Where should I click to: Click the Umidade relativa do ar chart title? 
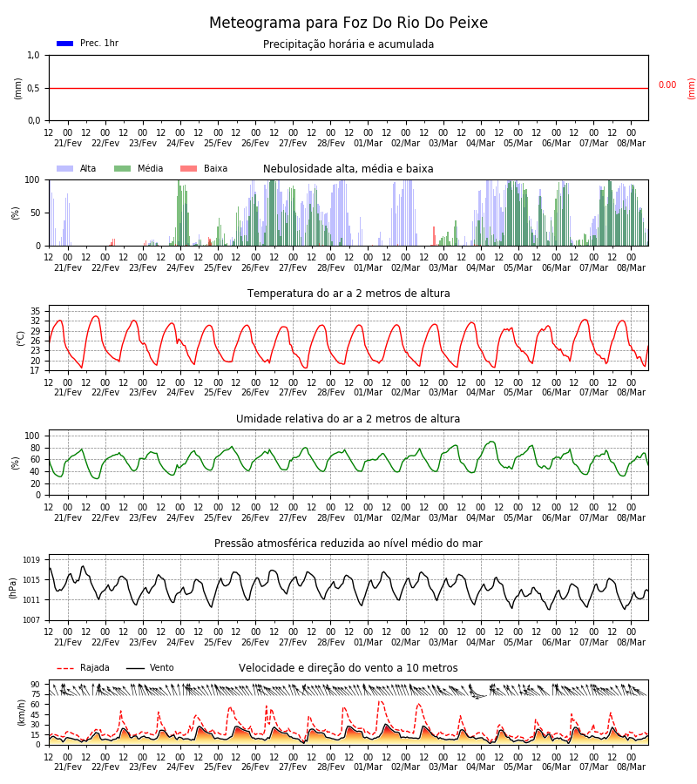(348, 418)
